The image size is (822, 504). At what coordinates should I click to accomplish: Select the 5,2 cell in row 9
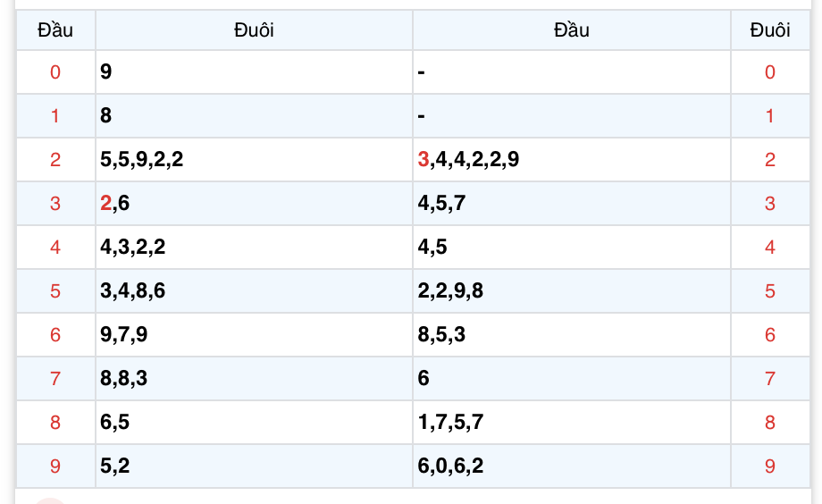click(x=255, y=466)
